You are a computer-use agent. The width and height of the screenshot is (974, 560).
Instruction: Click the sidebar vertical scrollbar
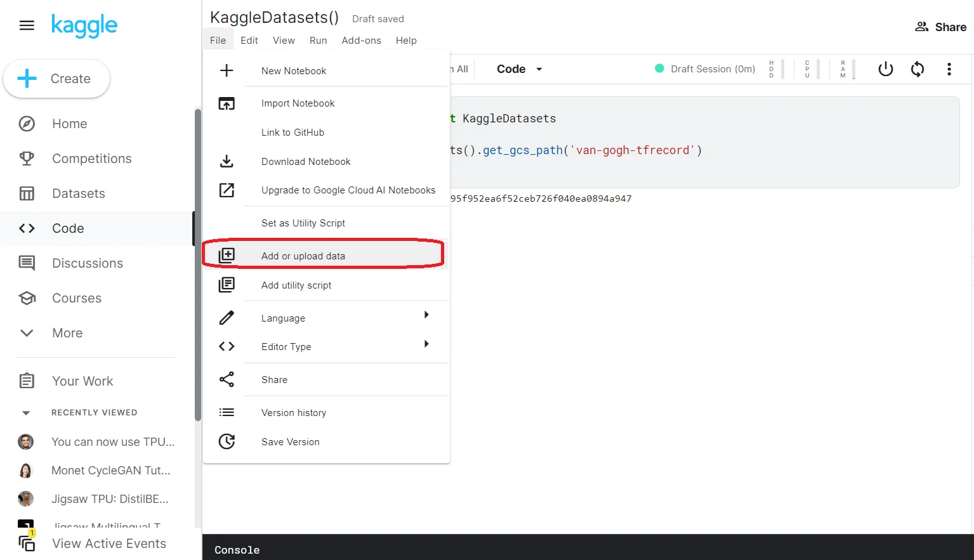[197, 266]
